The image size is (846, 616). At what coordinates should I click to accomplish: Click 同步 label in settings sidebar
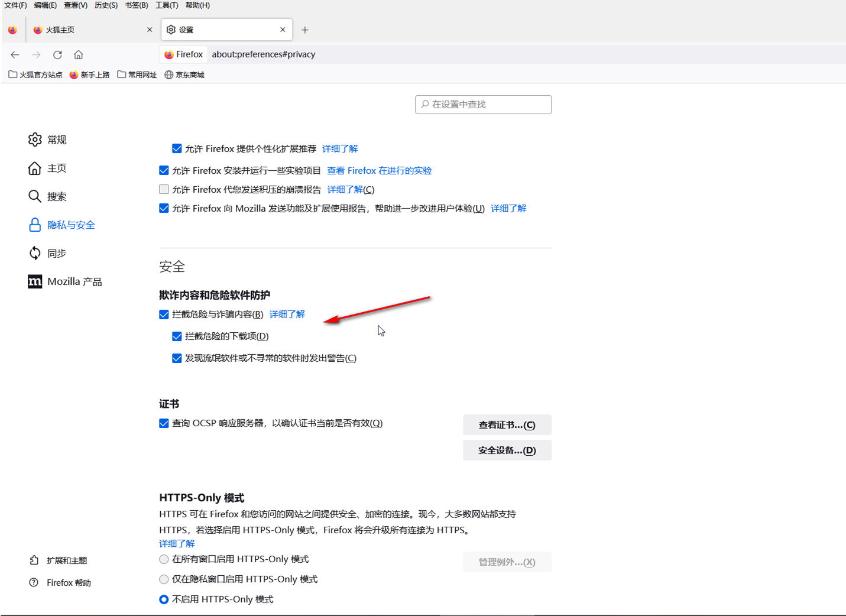[57, 253]
